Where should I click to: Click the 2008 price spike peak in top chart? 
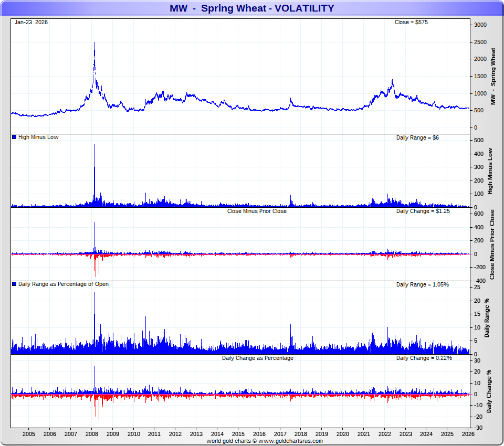94,43
